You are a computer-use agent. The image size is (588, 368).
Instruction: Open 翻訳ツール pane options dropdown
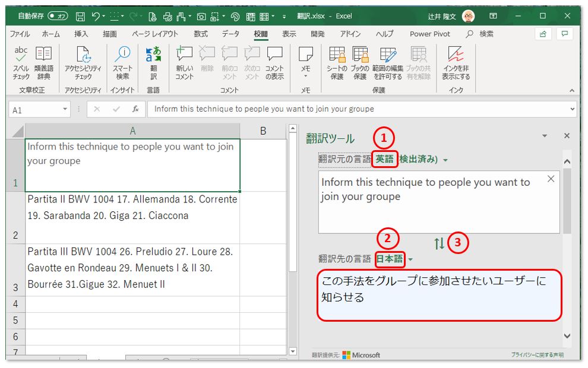tap(545, 136)
